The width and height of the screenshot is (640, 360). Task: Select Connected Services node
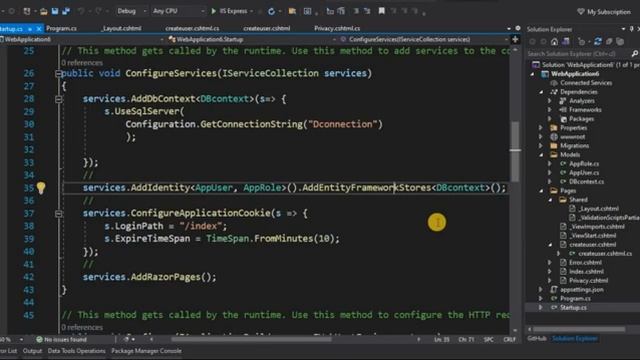[x=586, y=83]
